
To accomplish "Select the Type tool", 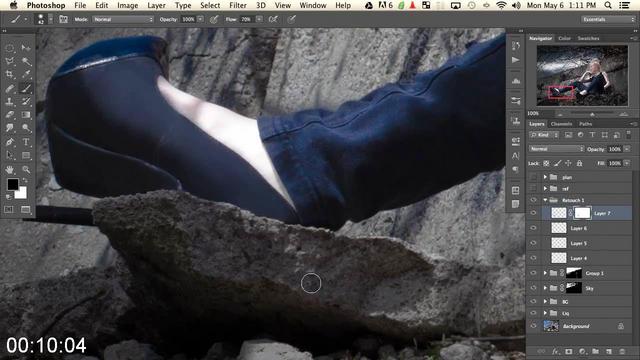I will [x=26, y=142].
